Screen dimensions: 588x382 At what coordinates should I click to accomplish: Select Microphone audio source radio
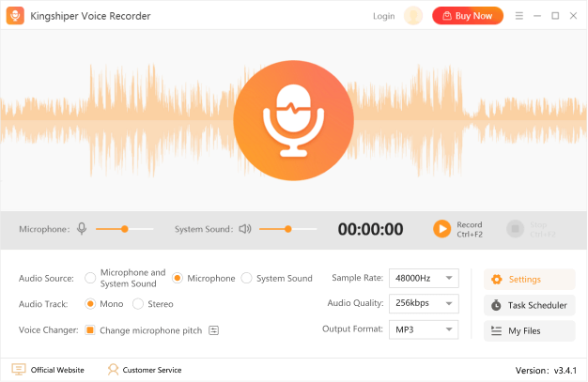(x=178, y=278)
